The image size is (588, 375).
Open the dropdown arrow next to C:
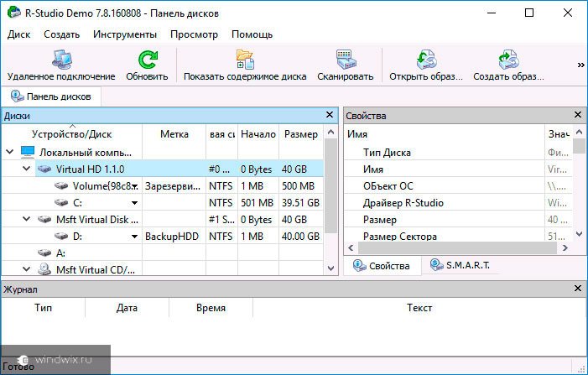coord(133,203)
